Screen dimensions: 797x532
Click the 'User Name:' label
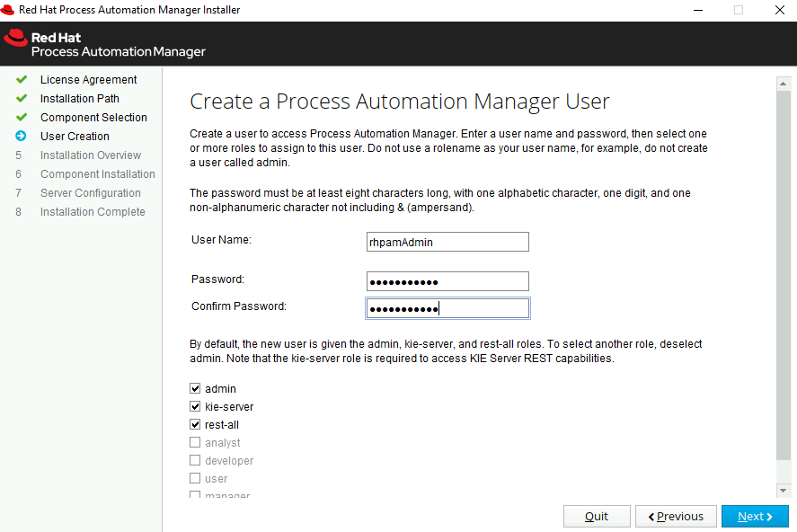coord(221,240)
